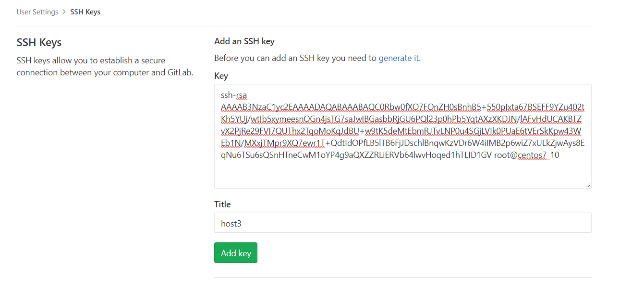Viewport: 644px width, 287px height.
Task: Click the breadcrumb chevron separator
Action: [64, 12]
